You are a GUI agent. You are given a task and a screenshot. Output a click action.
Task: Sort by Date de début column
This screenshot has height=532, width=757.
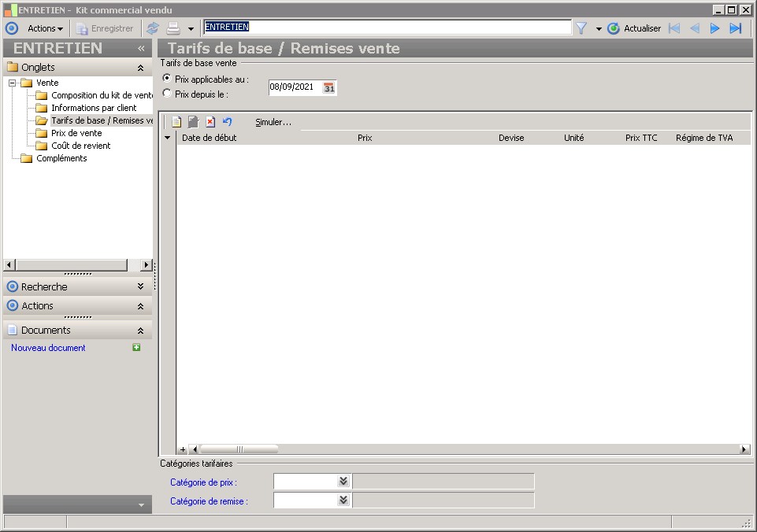click(209, 138)
